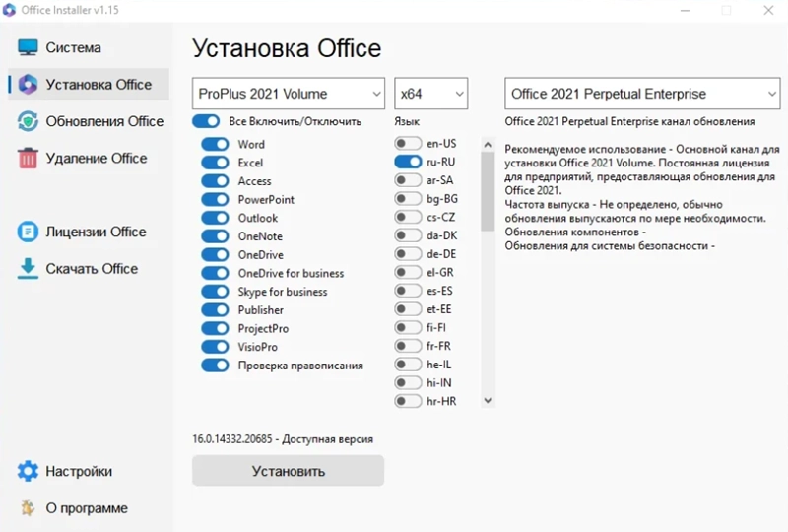
Task: Enable the es-ES language toggle
Action: point(408,291)
